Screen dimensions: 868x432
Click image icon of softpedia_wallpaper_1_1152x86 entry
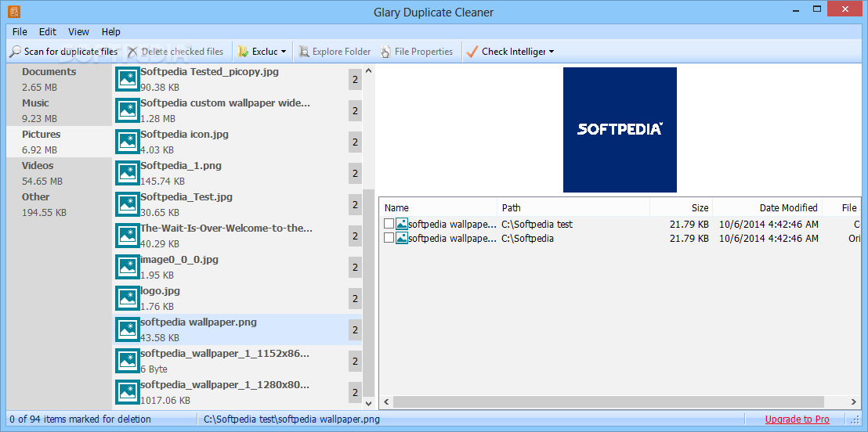[x=128, y=362]
